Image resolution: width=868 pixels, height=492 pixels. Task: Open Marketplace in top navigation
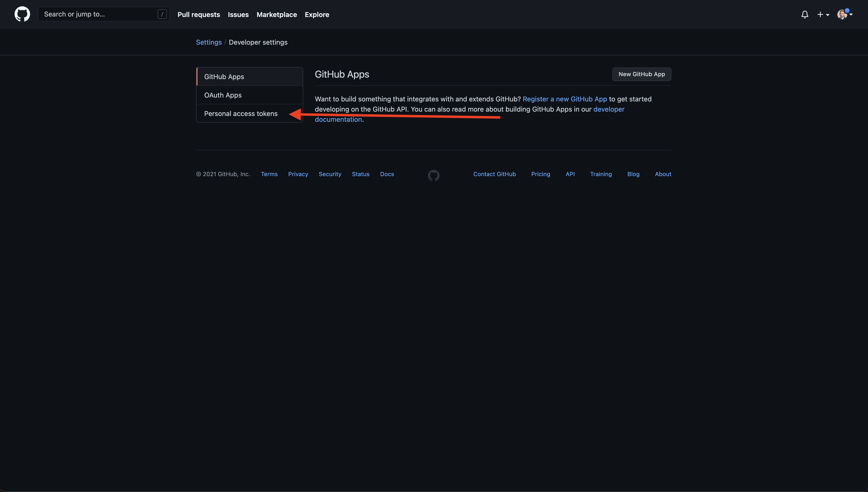(277, 15)
